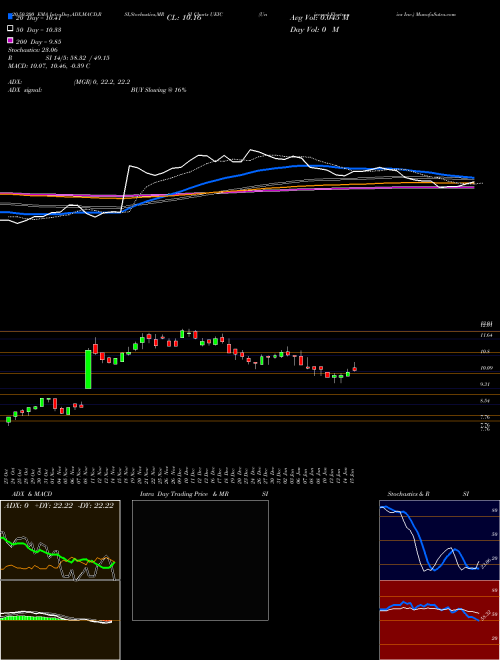Screen dimensions: 500x660
Task: Open the RSI mini chart on red background
Action: [x=439, y=620]
